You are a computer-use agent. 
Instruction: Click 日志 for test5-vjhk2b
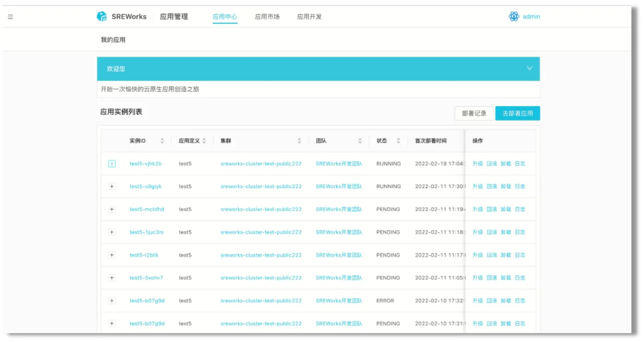[x=520, y=164]
